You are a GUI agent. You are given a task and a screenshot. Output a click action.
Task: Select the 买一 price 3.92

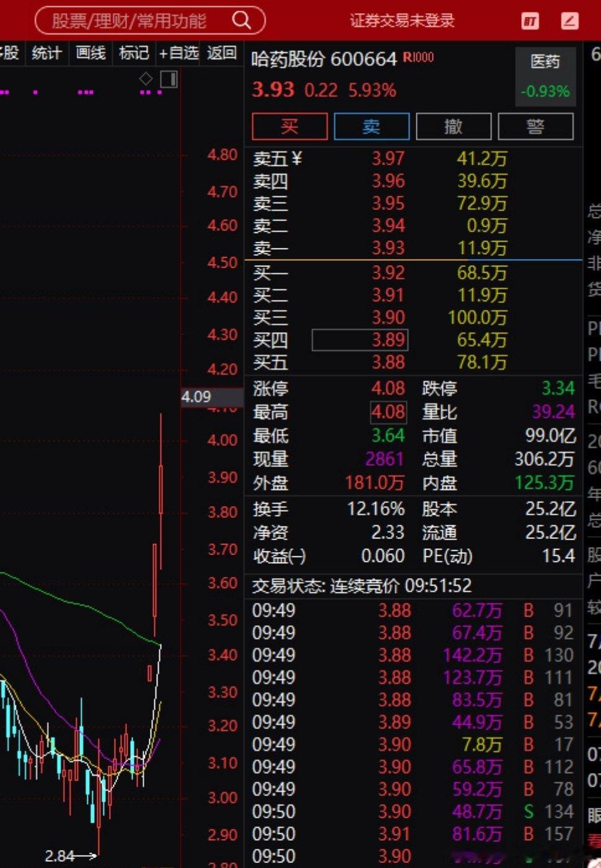(x=388, y=273)
